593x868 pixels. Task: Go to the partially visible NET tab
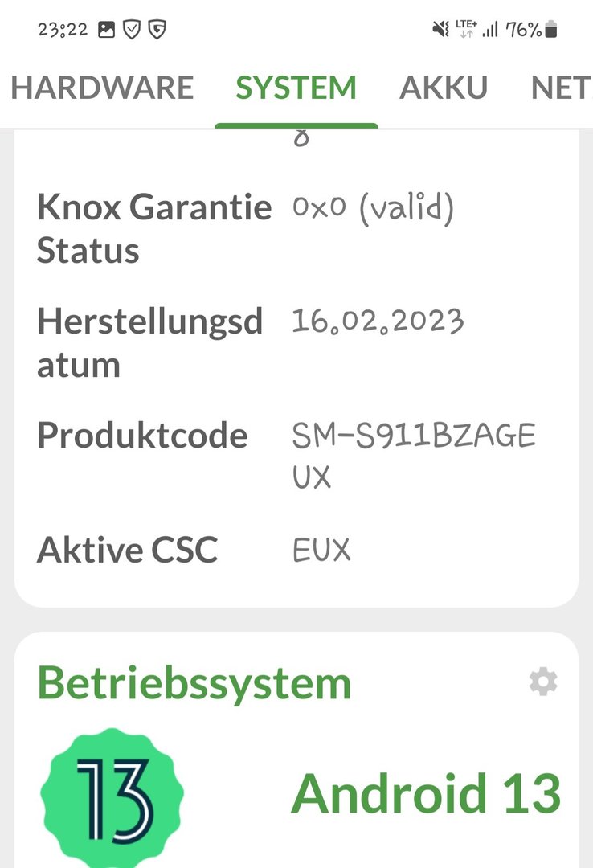[x=561, y=88]
